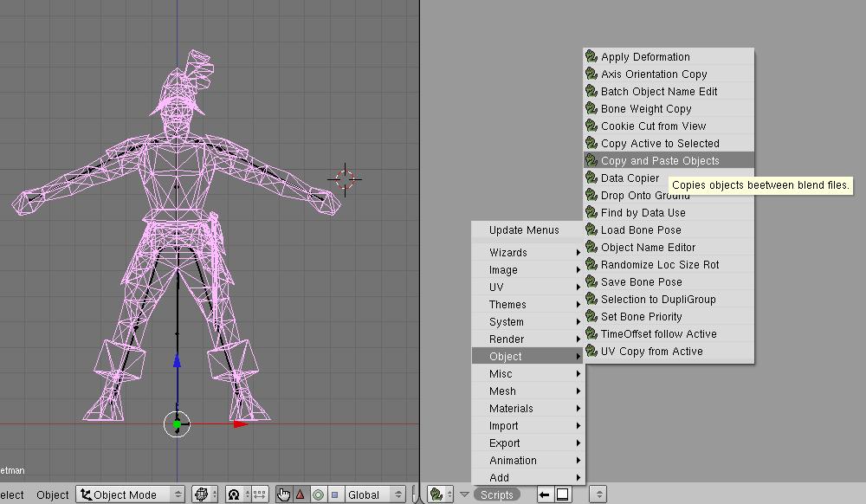866x504 pixels.
Task: Expand the Image scripts submenu
Action: tap(527, 270)
